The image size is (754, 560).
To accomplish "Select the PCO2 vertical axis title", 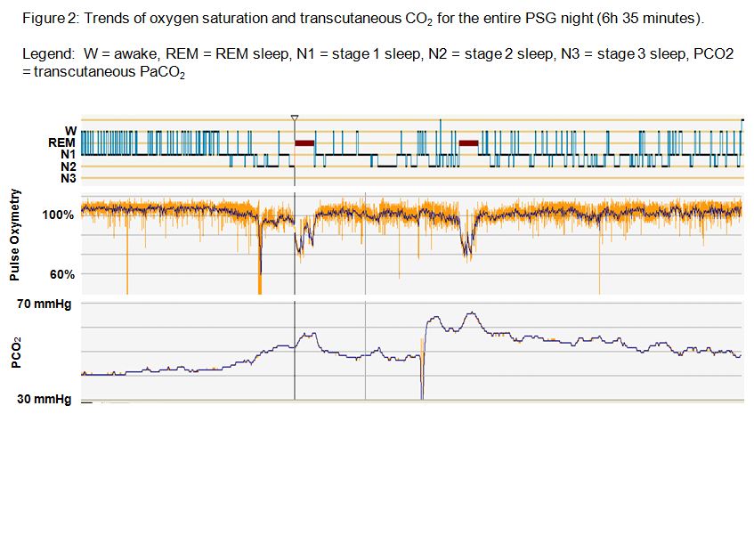I will (15, 353).
